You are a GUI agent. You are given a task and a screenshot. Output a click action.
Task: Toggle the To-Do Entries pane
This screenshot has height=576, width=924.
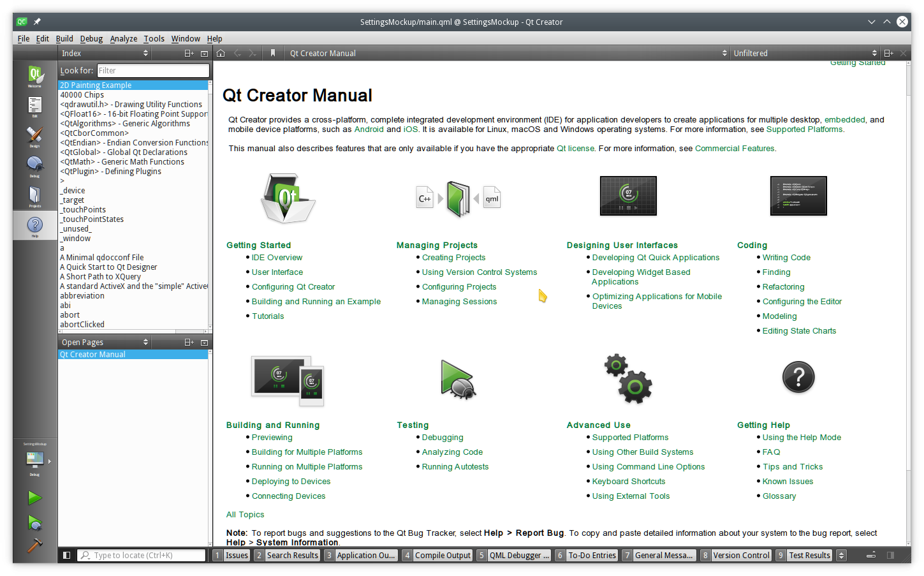point(587,556)
